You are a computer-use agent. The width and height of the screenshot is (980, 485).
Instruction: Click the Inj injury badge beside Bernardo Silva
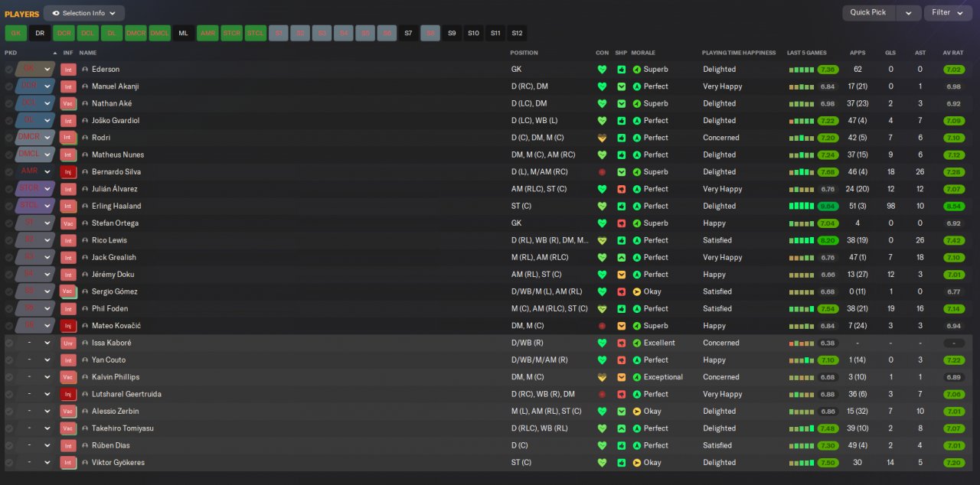[x=68, y=172]
